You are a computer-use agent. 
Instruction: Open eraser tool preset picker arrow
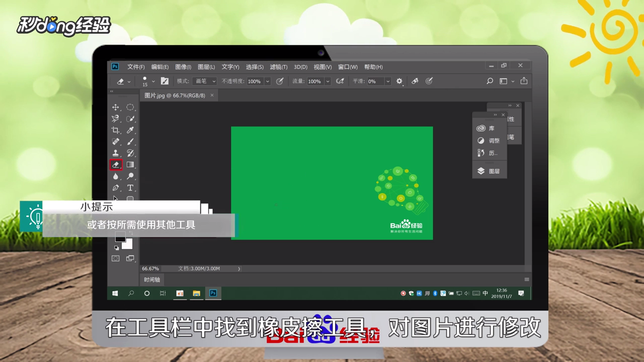(x=129, y=81)
